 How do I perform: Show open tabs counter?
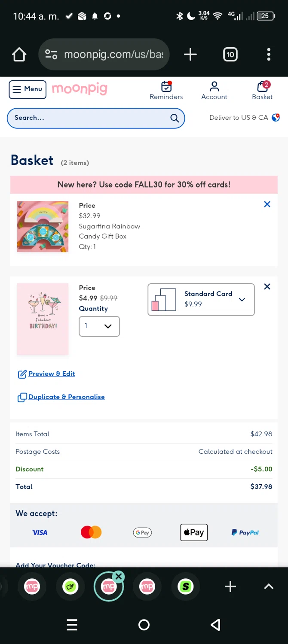pos(230,55)
